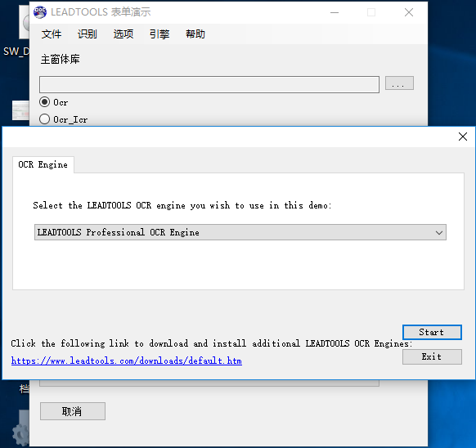
Task: Click the Start button
Action: point(432,332)
